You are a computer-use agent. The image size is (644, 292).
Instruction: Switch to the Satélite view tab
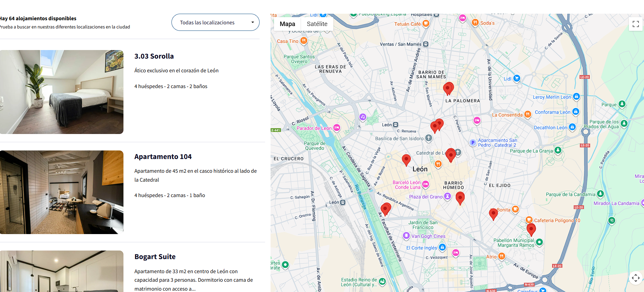click(317, 24)
